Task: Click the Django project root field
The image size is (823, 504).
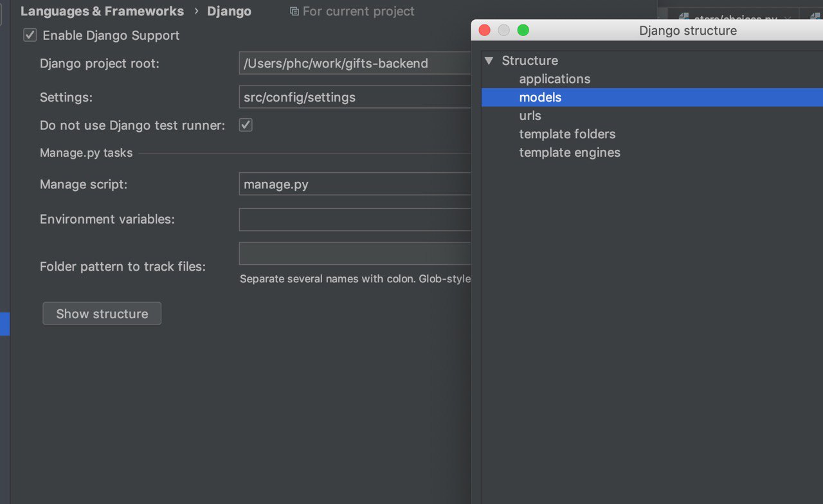Action: point(355,63)
